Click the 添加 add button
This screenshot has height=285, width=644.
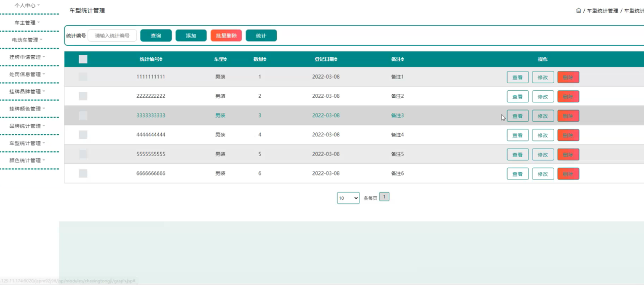point(191,35)
